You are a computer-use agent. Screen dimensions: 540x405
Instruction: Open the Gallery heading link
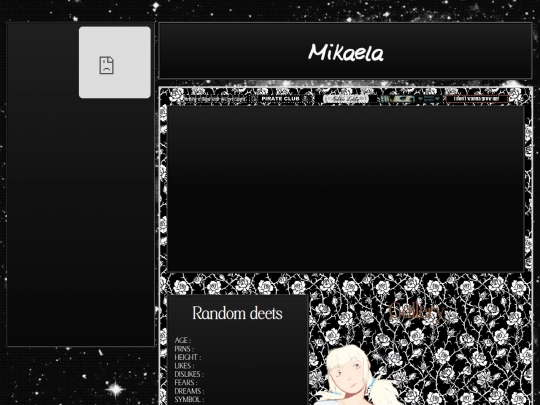point(416,312)
